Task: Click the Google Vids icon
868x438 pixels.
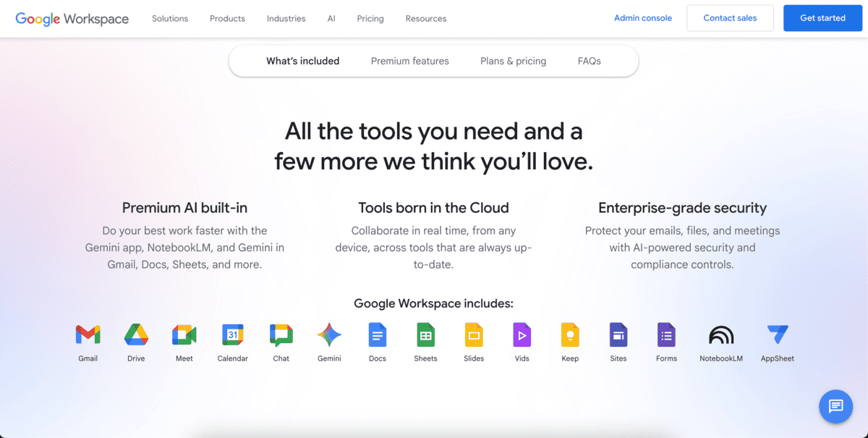Action: point(522,334)
